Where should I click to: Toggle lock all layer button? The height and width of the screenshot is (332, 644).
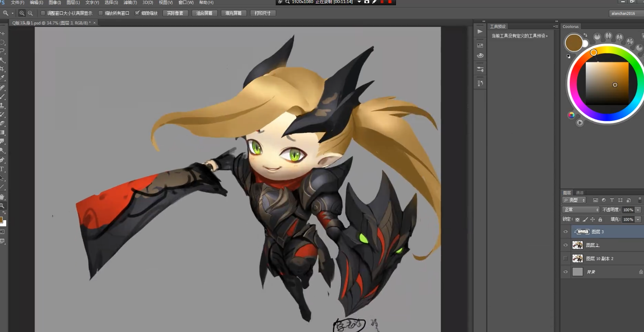600,219
